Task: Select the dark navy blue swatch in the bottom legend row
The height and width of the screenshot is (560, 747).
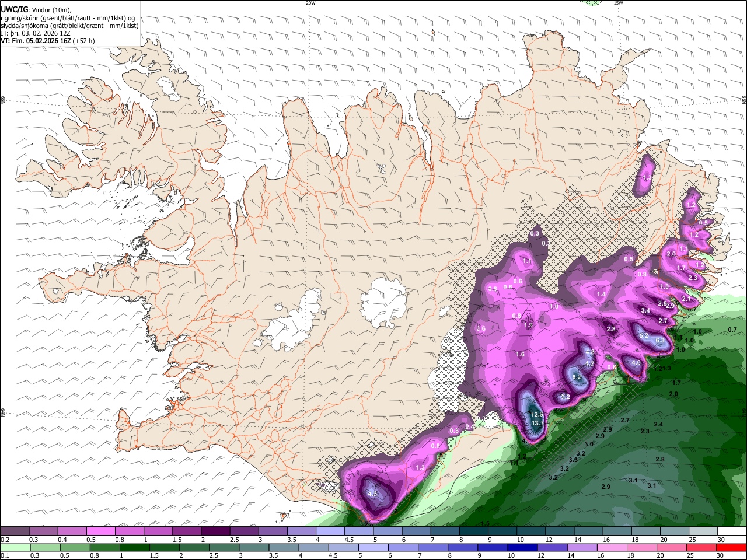Action: (x=521, y=547)
